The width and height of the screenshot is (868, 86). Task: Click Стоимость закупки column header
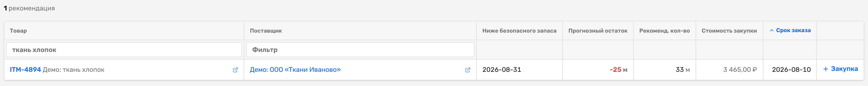729,31
